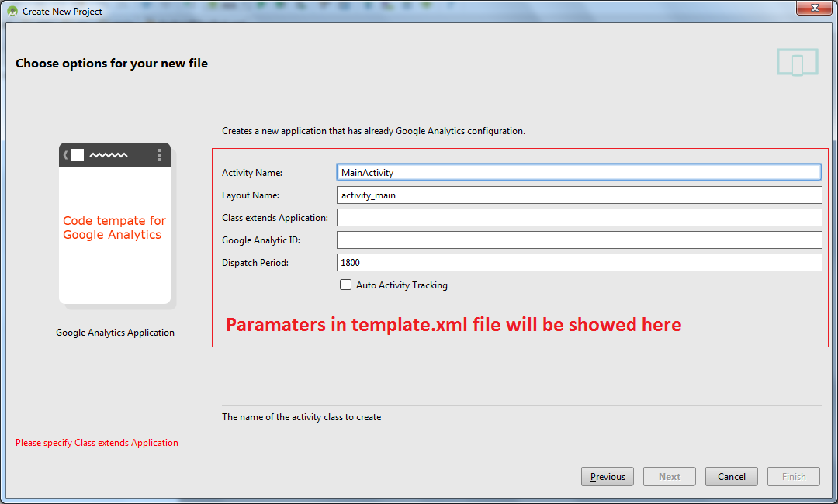
Task: Click the greyed-out Next button
Action: tap(670, 477)
